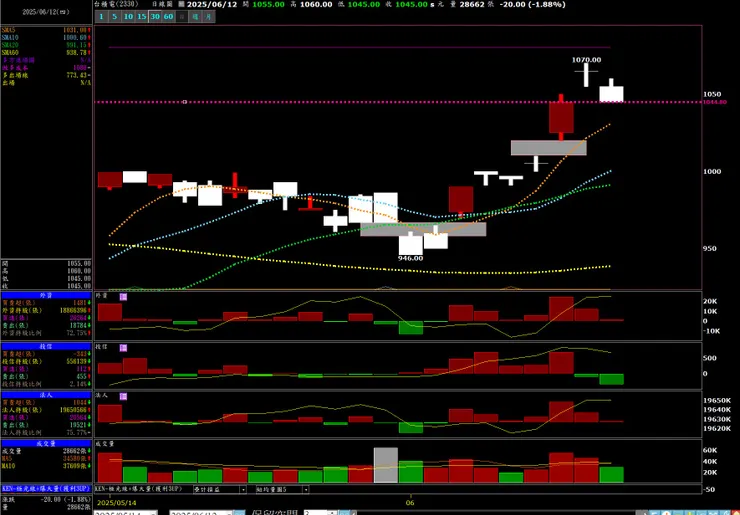740x515 pixels.
Task: Click the MA5 34580張 volume row
Action: [x=46, y=458]
